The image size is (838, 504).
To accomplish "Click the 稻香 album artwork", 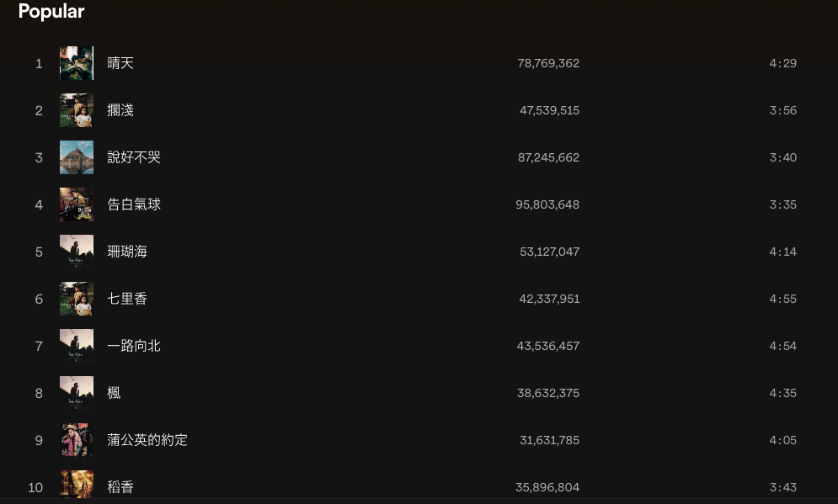I will point(77,485).
